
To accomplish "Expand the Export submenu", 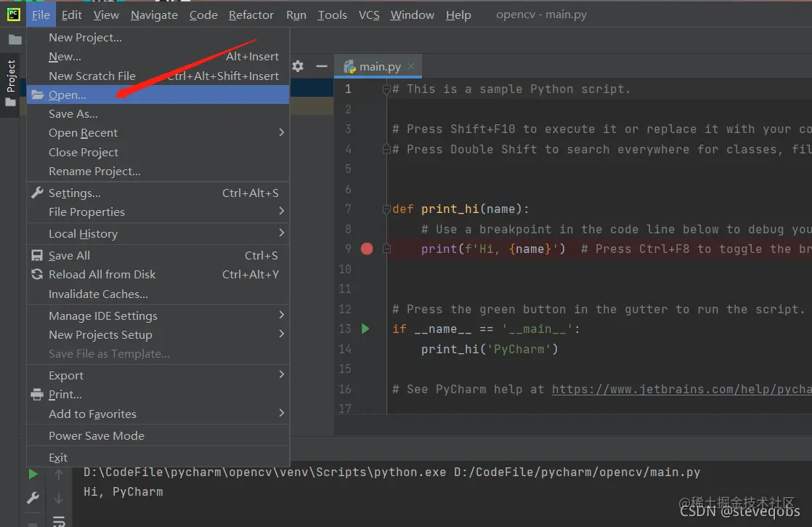I will tap(158, 375).
